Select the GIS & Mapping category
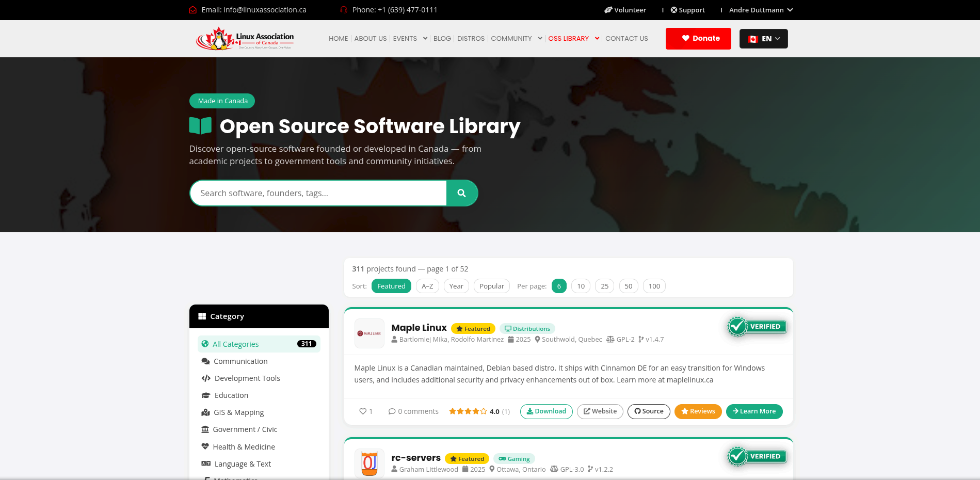980x480 pixels. point(259,412)
